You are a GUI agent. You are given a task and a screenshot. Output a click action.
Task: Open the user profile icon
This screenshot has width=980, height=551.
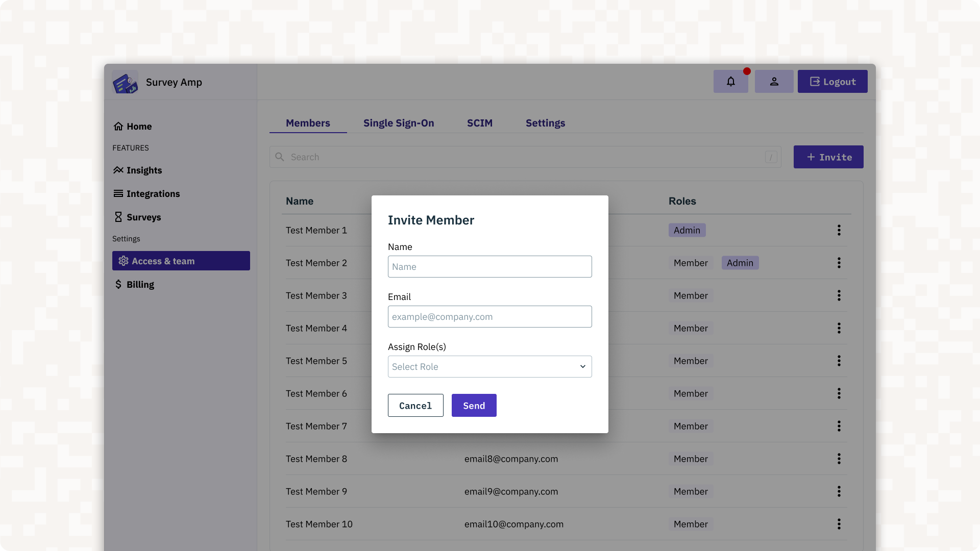coord(774,82)
